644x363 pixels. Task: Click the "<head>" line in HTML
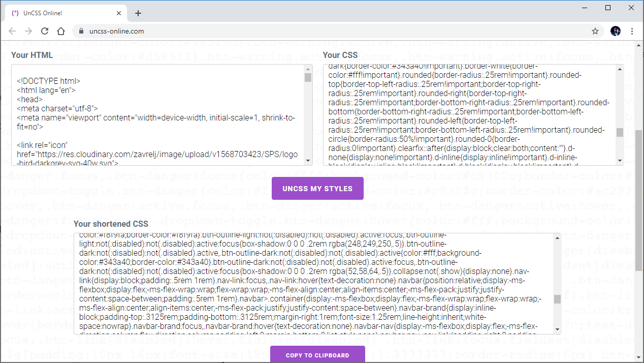pyautogui.click(x=29, y=99)
